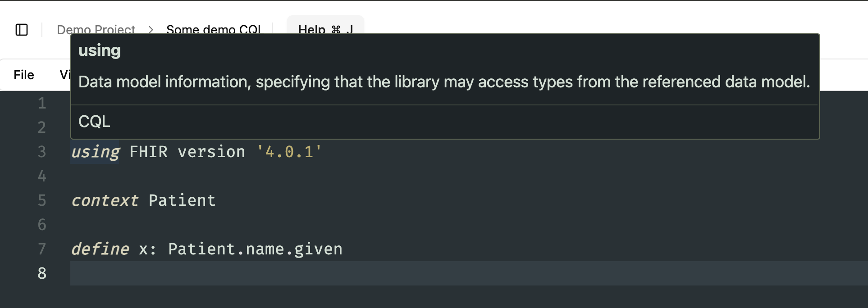Click the CQL language label in tooltip
868x308 pixels.
[x=94, y=121]
